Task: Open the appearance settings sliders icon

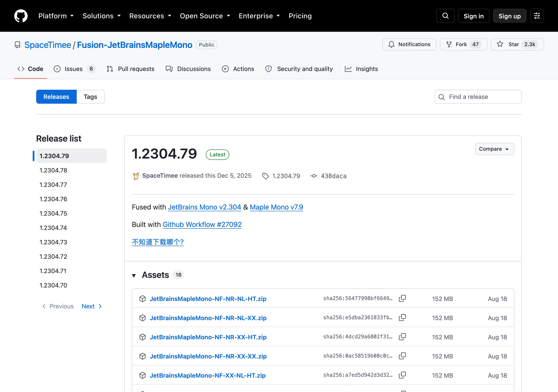Action: [x=537, y=16]
